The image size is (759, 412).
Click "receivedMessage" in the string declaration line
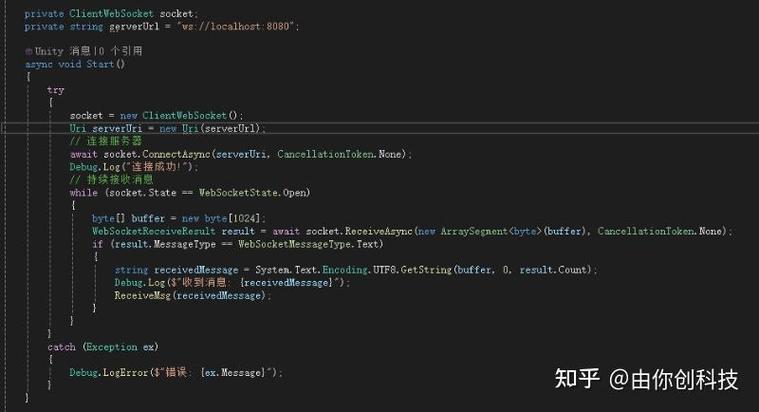[196, 270]
